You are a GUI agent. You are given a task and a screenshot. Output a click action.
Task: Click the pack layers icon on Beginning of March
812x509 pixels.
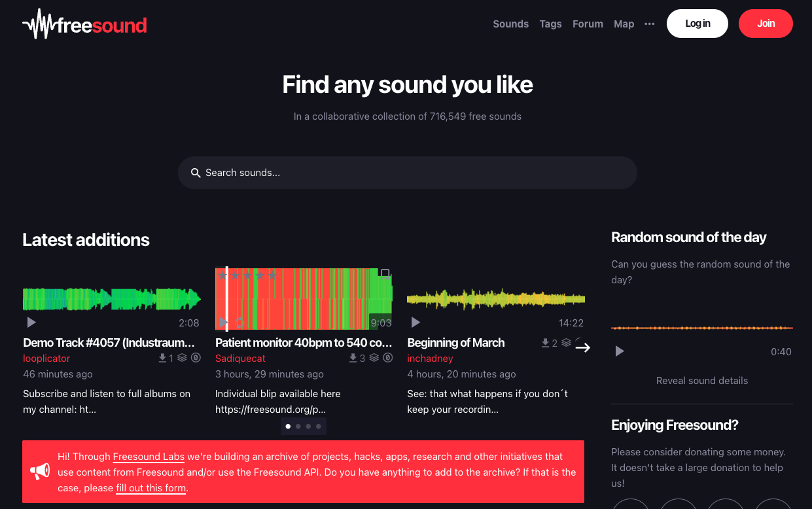coord(567,343)
